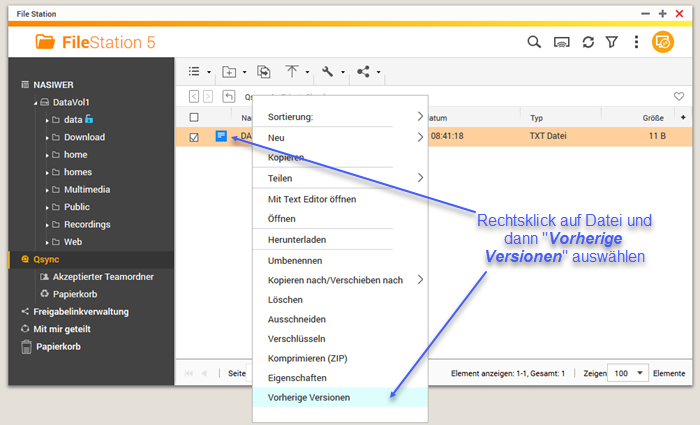Click the create folder icon
Viewport: 700px width, 425px height.
tap(229, 71)
